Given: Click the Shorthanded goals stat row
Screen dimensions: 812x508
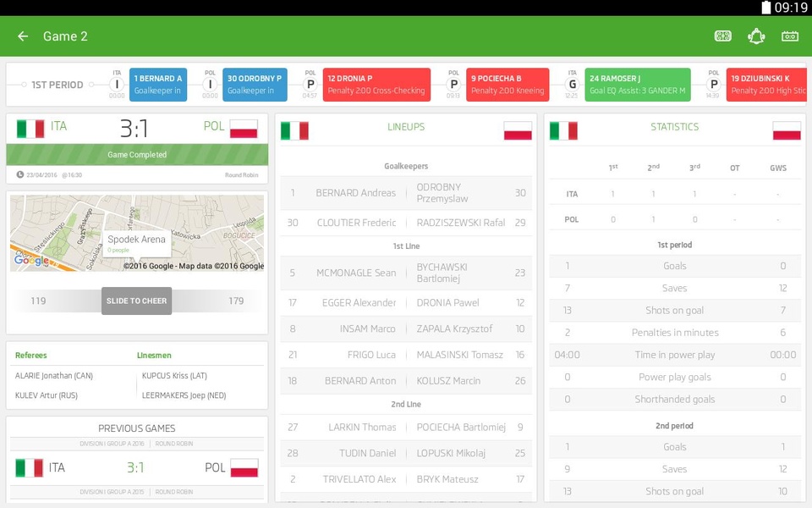Looking at the screenshot, I should (675, 400).
